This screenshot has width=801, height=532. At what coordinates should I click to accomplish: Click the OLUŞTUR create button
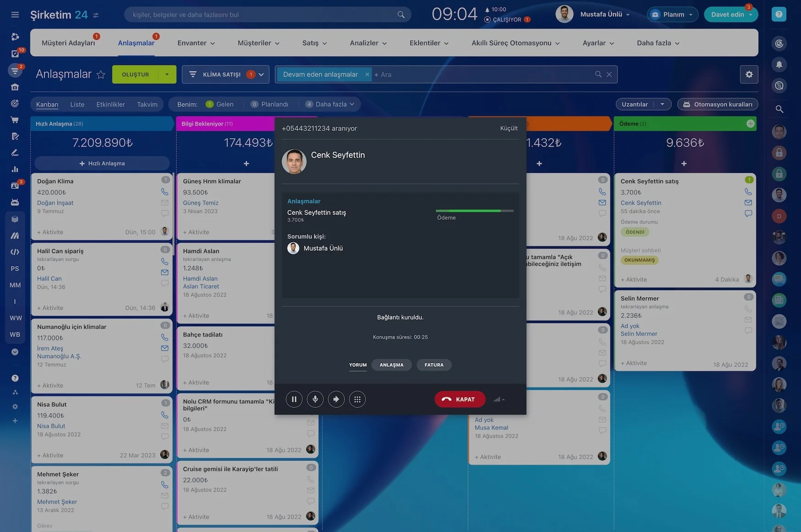(x=135, y=75)
